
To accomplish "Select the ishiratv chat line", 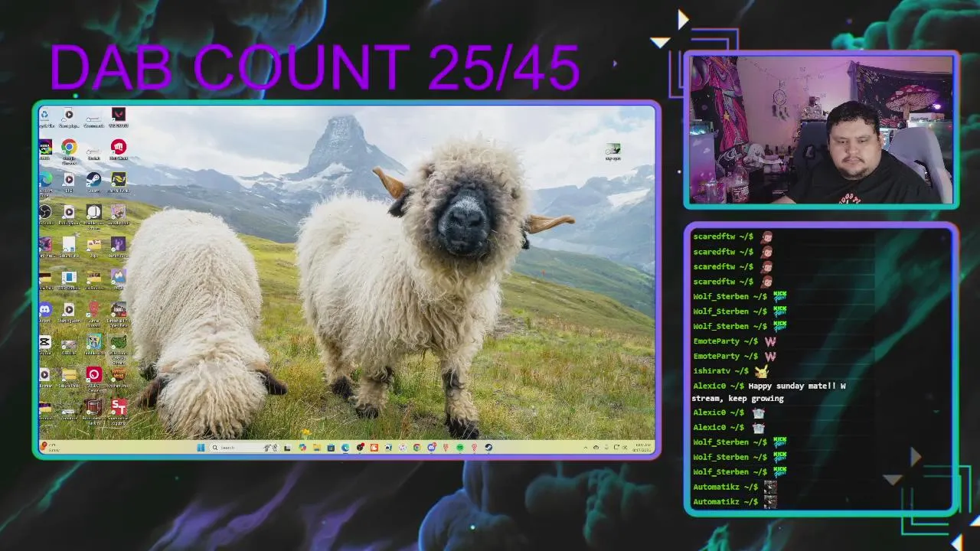I will [x=730, y=371].
